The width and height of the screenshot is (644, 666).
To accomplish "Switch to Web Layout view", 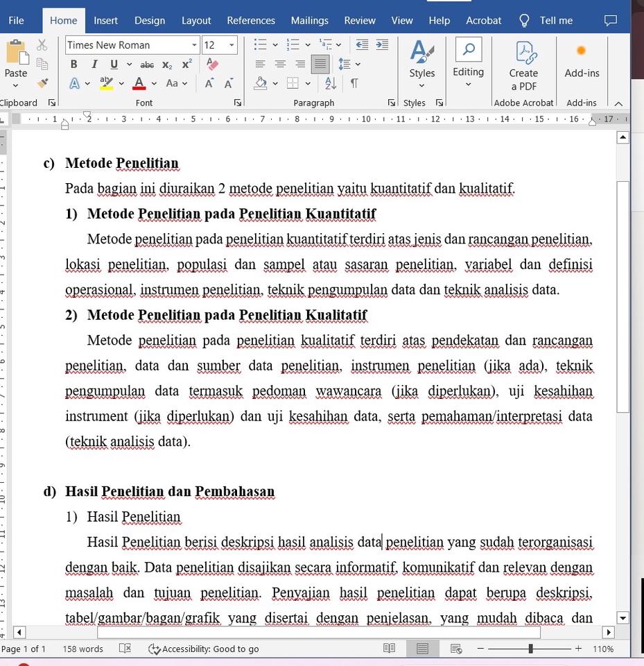I will click(456, 648).
